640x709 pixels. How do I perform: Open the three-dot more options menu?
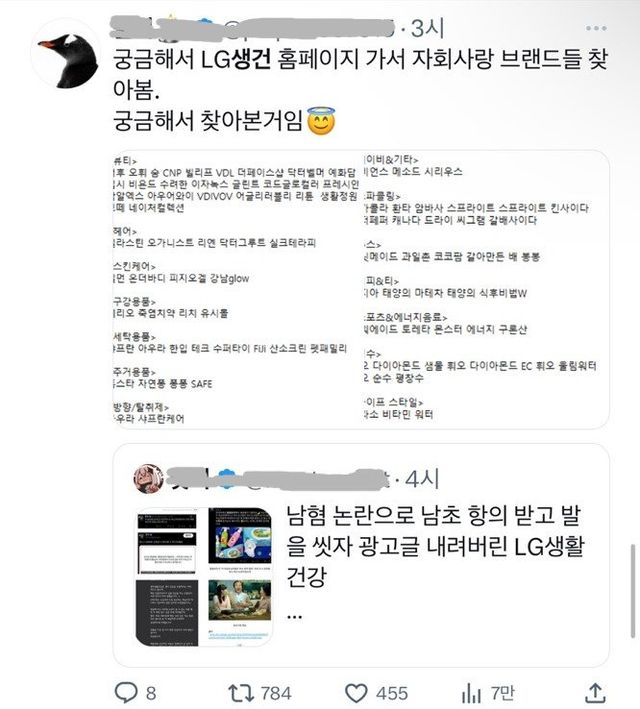(596, 28)
